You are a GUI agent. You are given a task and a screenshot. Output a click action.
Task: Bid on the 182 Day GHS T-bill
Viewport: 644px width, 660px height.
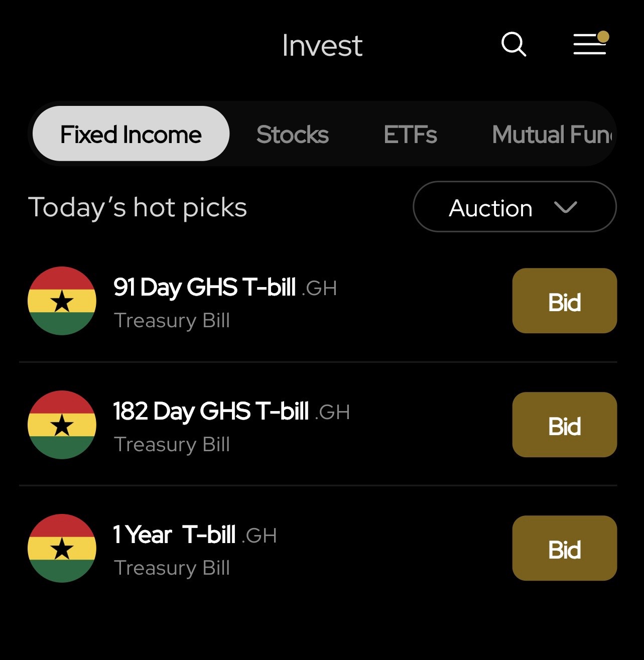pos(564,425)
